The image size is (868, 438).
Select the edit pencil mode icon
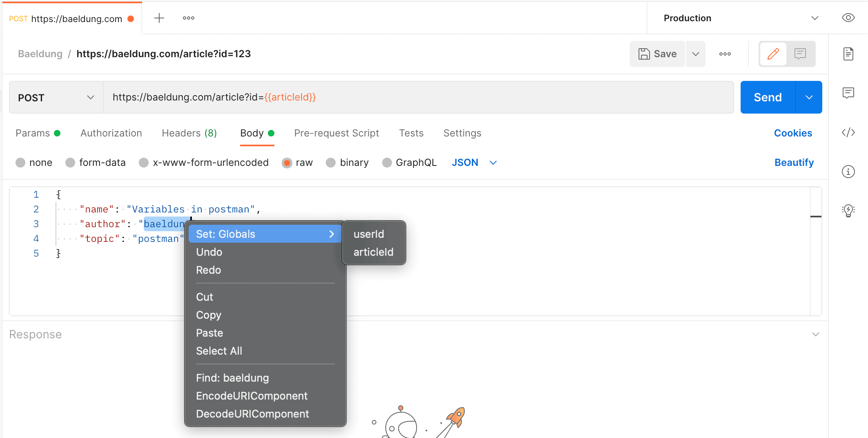(773, 54)
